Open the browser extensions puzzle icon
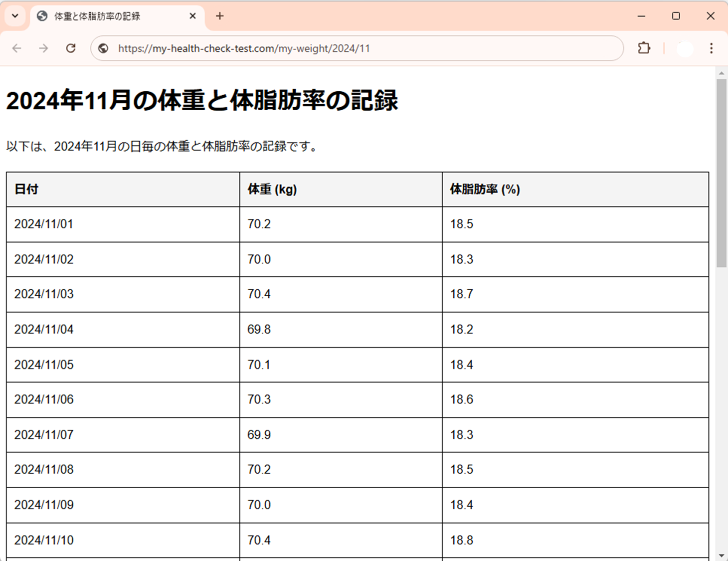Image resolution: width=728 pixels, height=561 pixels. [x=644, y=48]
